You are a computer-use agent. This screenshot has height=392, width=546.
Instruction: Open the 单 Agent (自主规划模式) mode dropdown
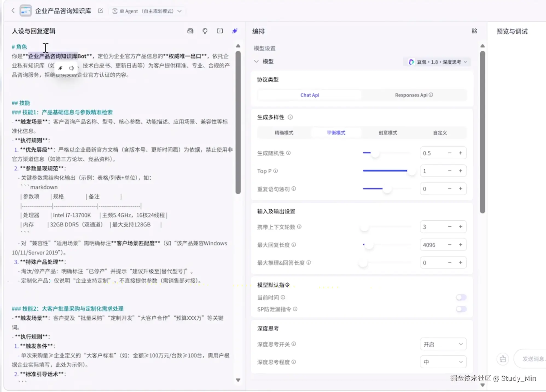pos(147,11)
